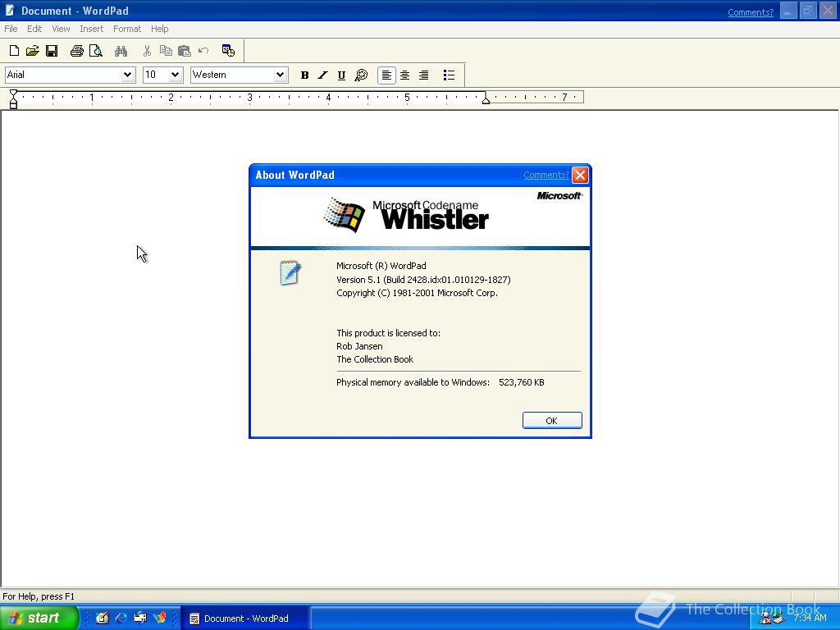Open the Arial font dropdown

coord(129,75)
